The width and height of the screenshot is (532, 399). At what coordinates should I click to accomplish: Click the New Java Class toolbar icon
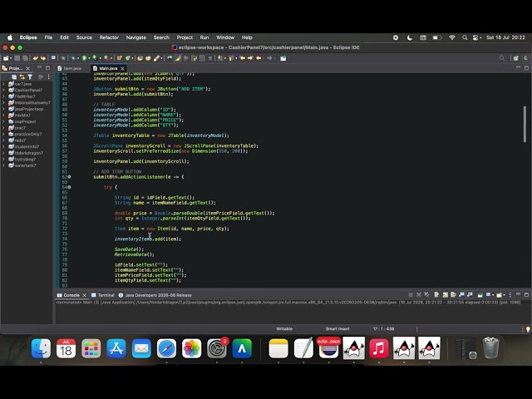click(x=127, y=58)
